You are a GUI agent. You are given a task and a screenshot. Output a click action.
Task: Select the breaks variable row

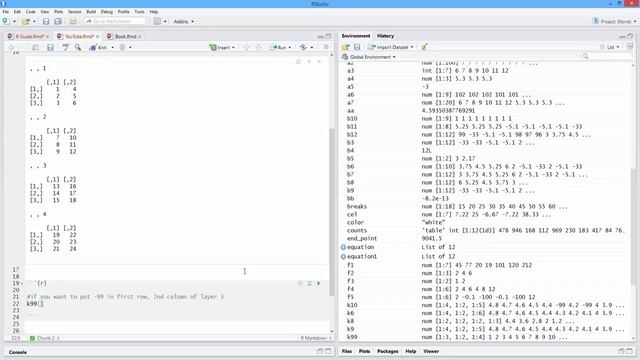[486, 207]
